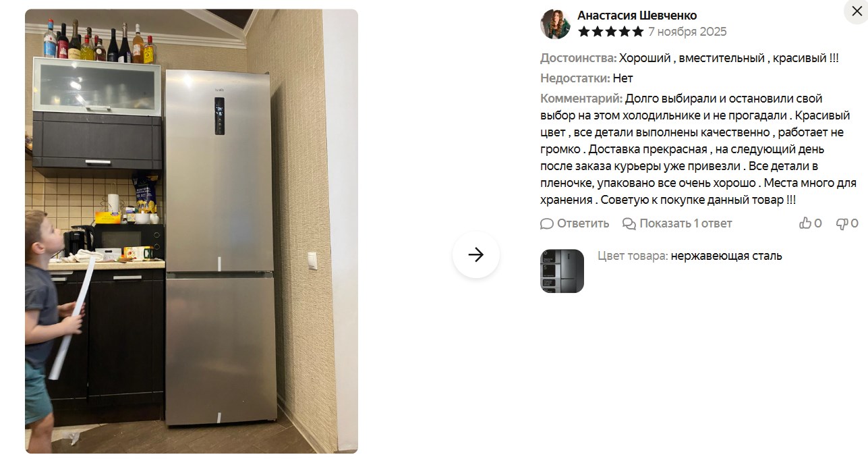This screenshot has width=868, height=461.
Task: Go to the next review photo
Action: point(476,254)
